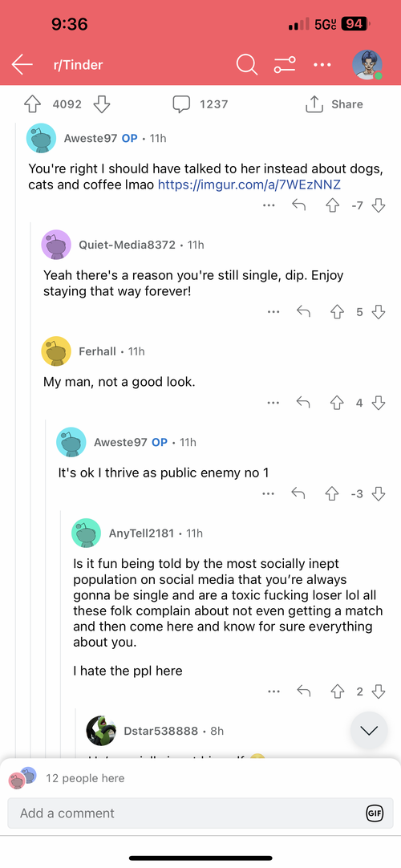Open the 1237 comments icon
Image resolution: width=401 pixels, height=868 pixels.
pos(181,104)
